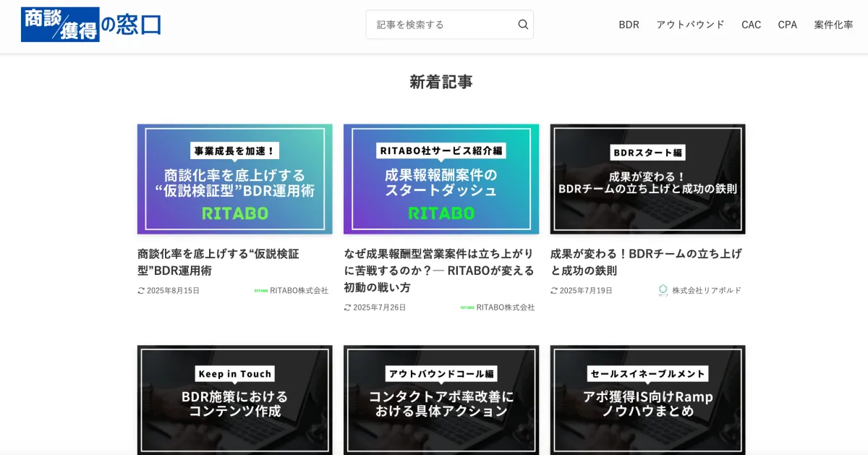Click the 株式会社リアポルド author avatar icon
868x455 pixels.
point(663,290)
